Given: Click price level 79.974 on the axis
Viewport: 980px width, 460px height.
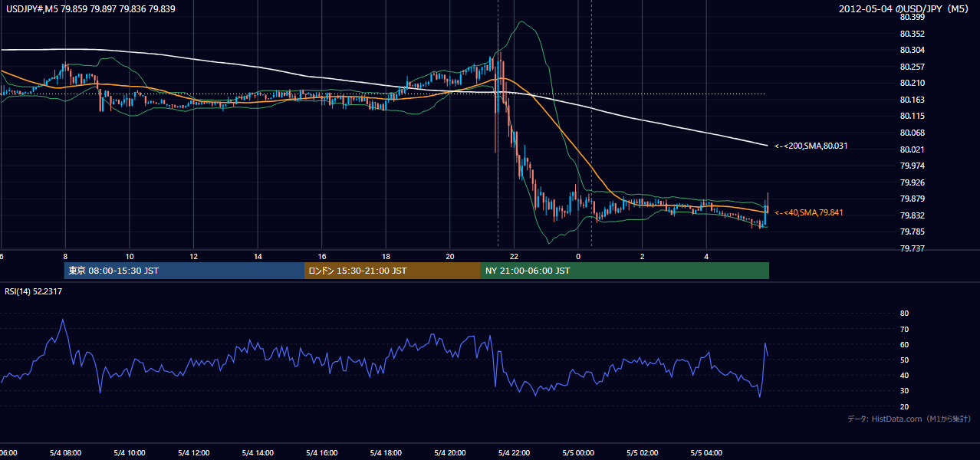Looking at the screenshot, I should tap(912, 166).
